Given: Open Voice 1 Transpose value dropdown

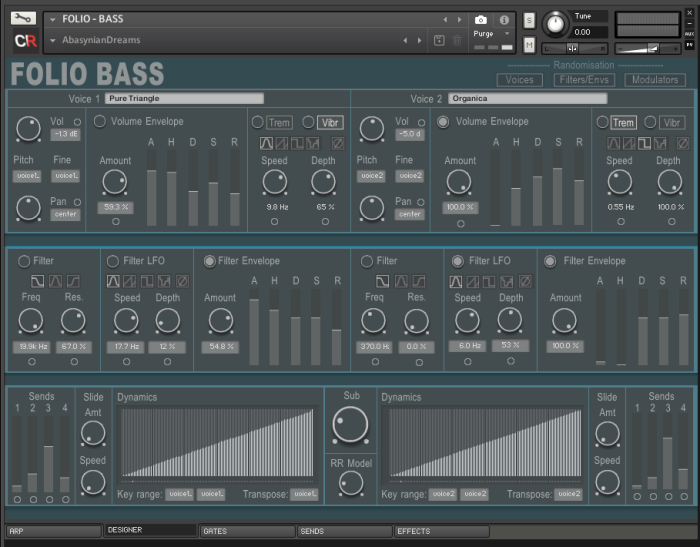Looking at the screenshot, I should coord(304,494).
